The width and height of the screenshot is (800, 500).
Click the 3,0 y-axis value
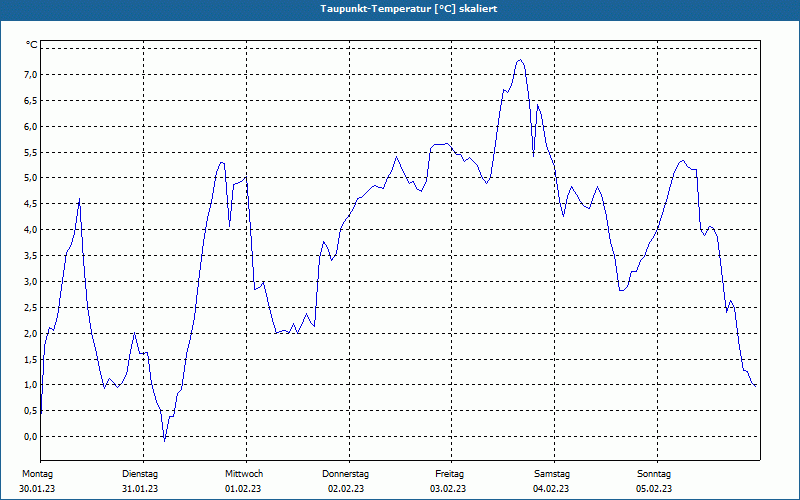[30, 282]
